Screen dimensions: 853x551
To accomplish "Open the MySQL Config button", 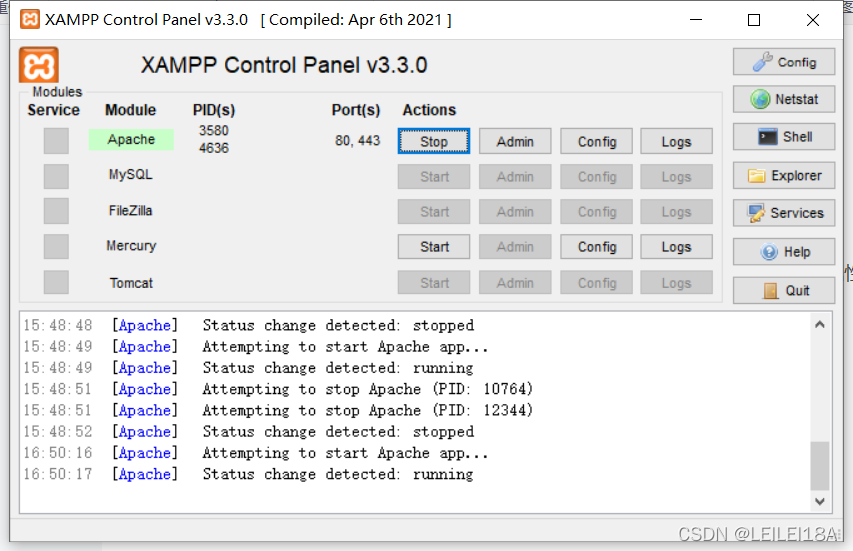I will 596,177.
